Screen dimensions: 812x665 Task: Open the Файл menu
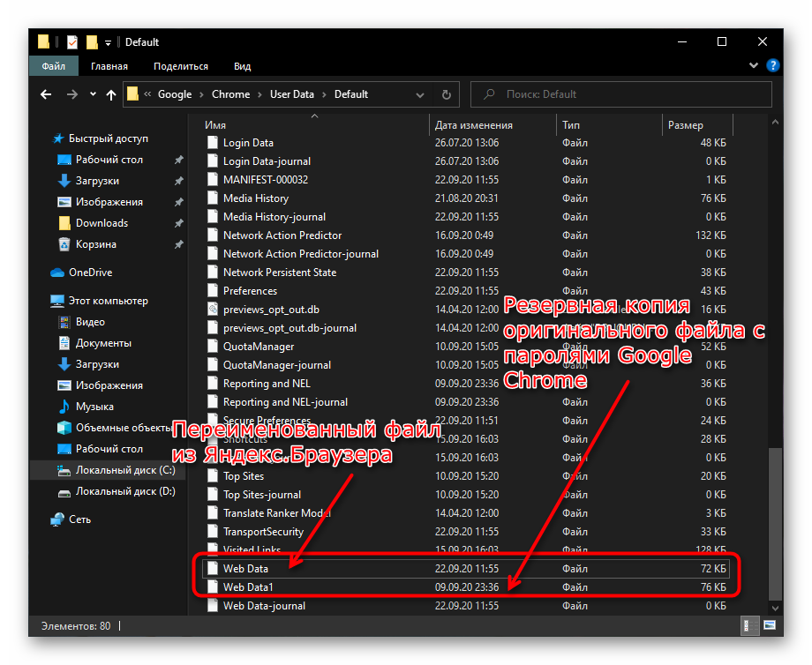point(53,66)
